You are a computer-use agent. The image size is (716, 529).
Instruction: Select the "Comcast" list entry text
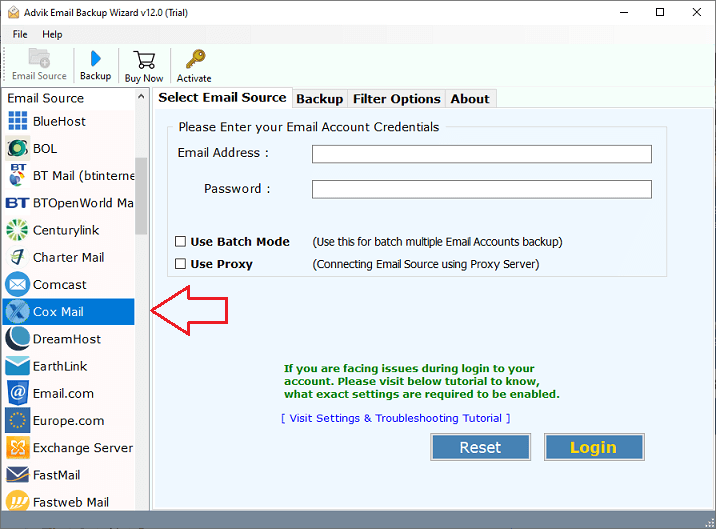coord(59,284)
